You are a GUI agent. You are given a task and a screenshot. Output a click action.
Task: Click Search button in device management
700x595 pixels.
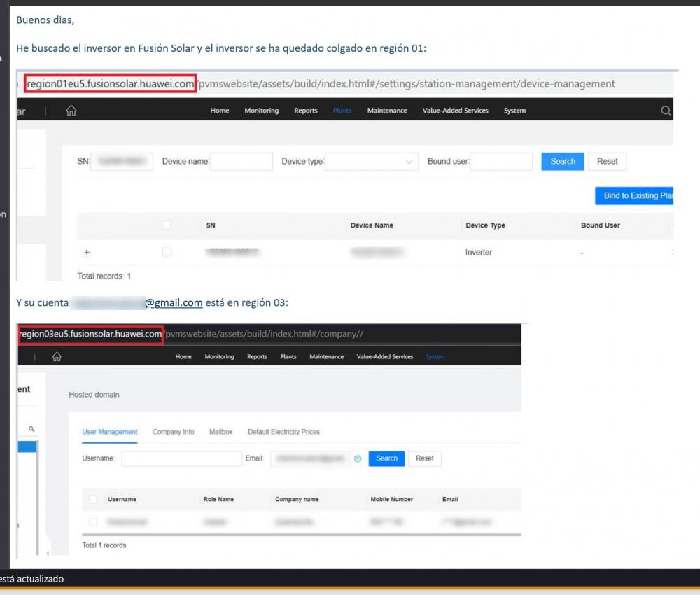(563, 161)
